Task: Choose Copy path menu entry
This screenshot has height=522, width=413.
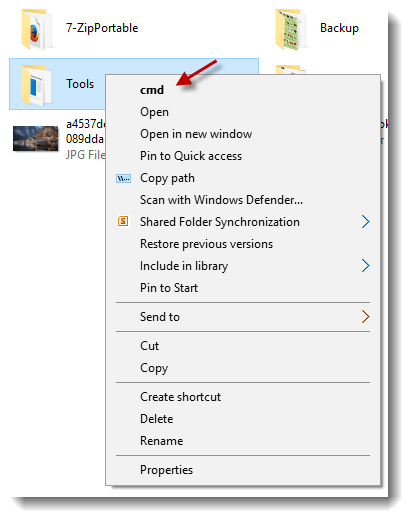Action: (243, 178)
